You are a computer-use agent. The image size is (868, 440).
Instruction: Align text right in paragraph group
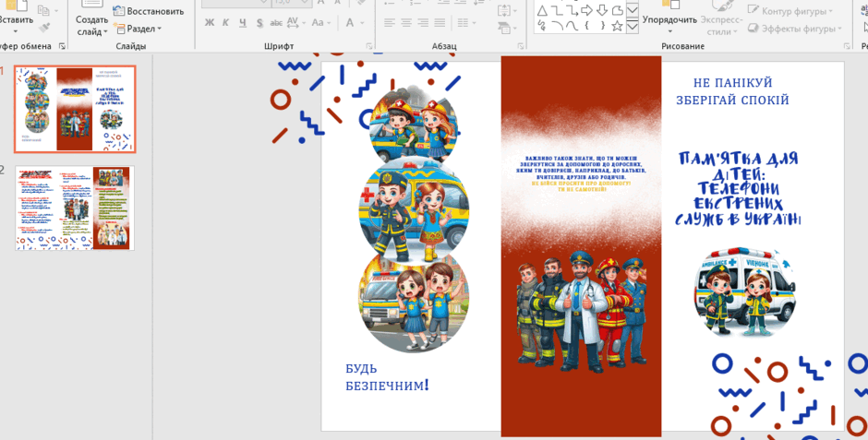[423, 23]
